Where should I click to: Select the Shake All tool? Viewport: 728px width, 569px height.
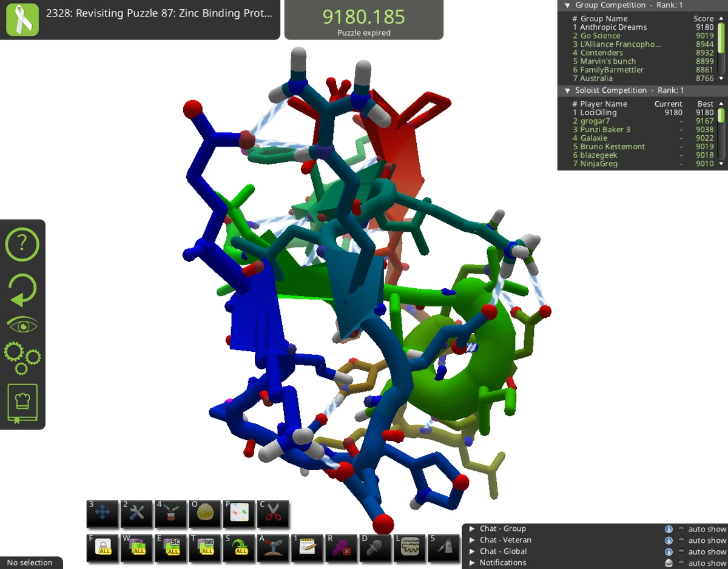238,549
